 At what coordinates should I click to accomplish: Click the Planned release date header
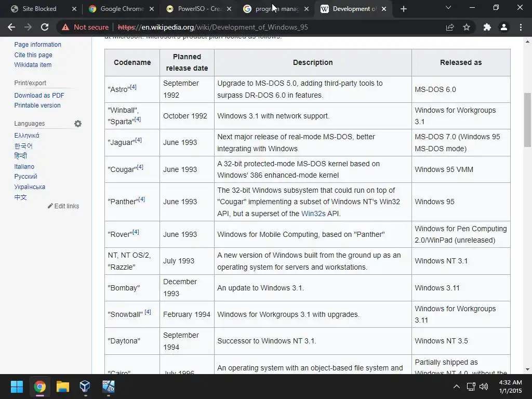187,62
